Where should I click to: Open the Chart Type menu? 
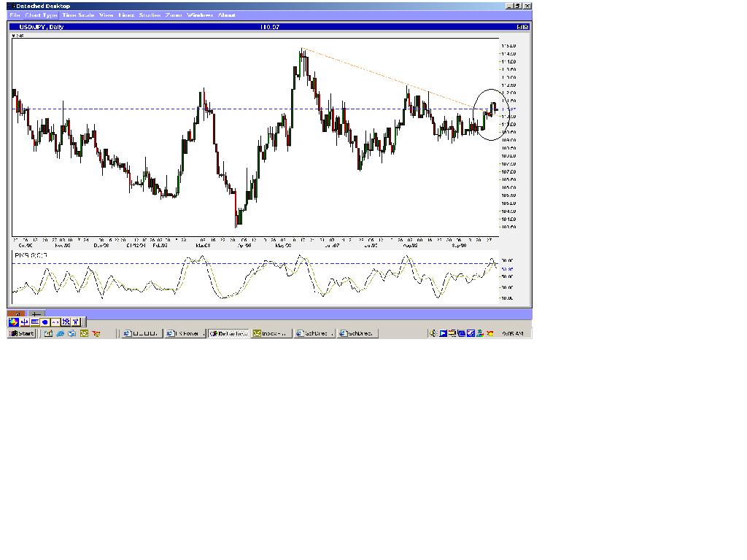pos(41,15)
